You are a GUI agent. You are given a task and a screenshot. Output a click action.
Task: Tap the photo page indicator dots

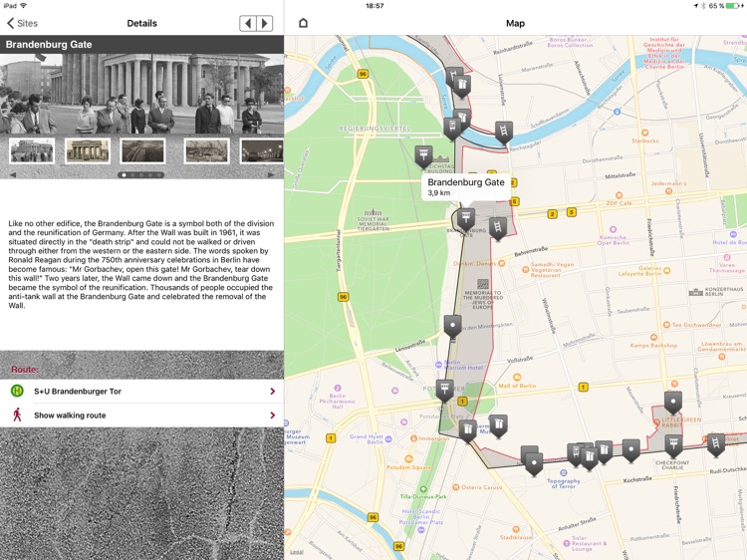141,175
